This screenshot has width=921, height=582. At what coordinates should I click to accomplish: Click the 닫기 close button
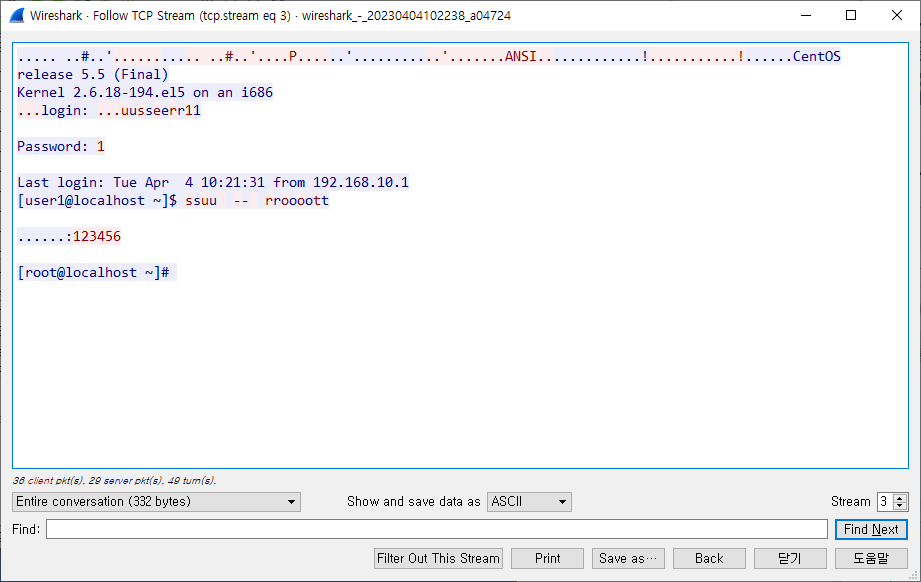[790, 559]
